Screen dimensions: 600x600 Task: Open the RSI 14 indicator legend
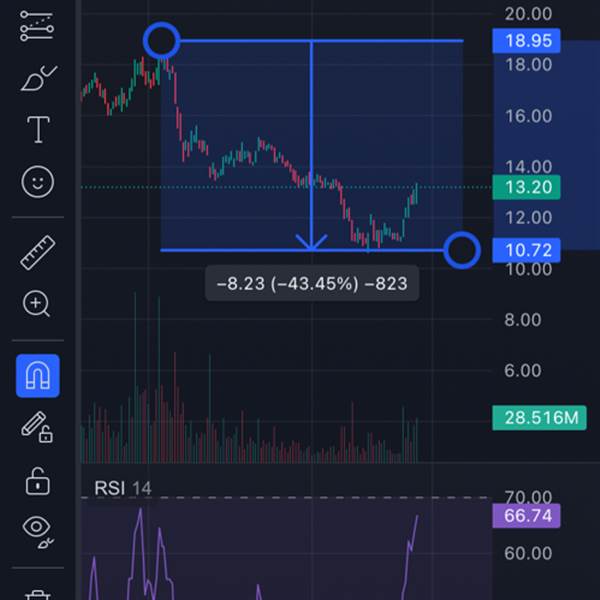(123, 488)
